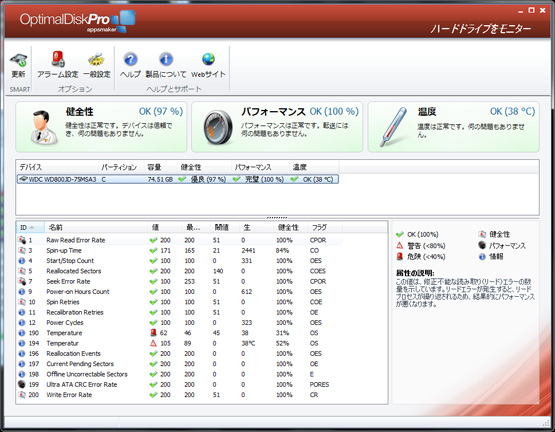Click the 84% health value for Spin-up Time
This screenshot has width=555, height=432.
[282, 250]
